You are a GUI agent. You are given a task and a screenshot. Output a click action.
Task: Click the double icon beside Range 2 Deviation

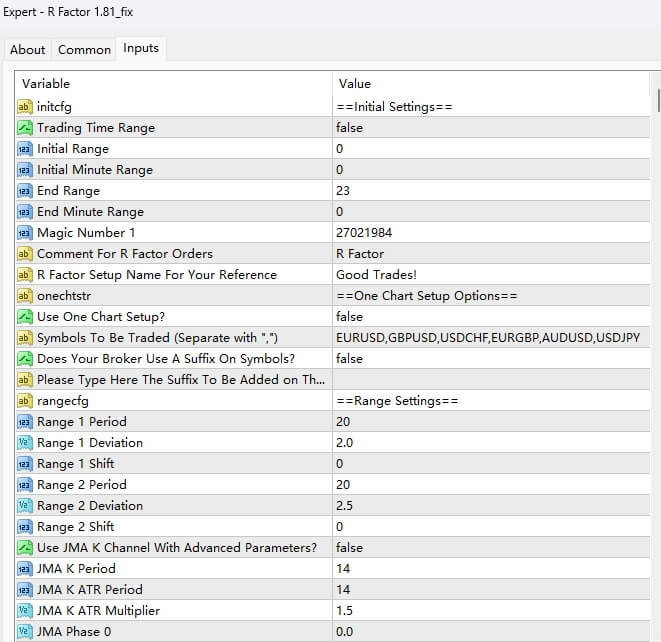coord(24,506)
